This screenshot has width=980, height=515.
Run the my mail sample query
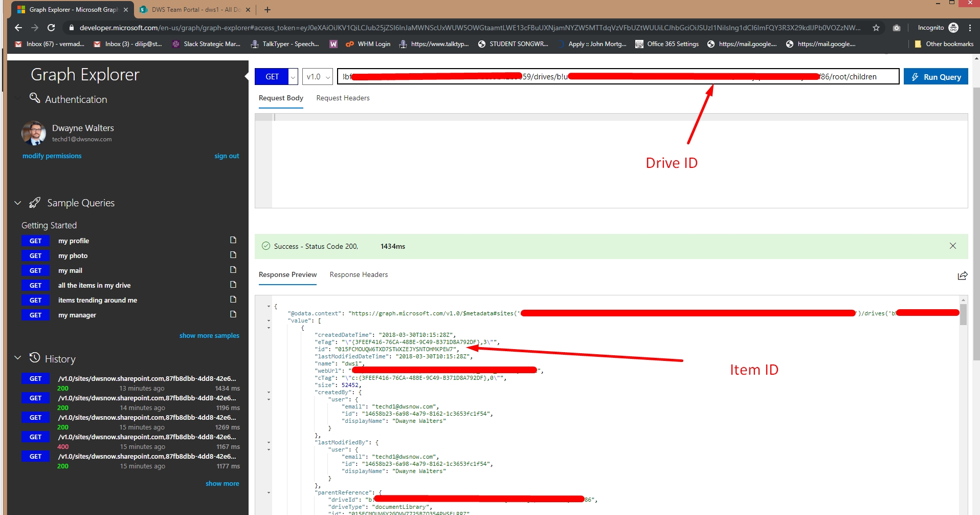[70, 270]
